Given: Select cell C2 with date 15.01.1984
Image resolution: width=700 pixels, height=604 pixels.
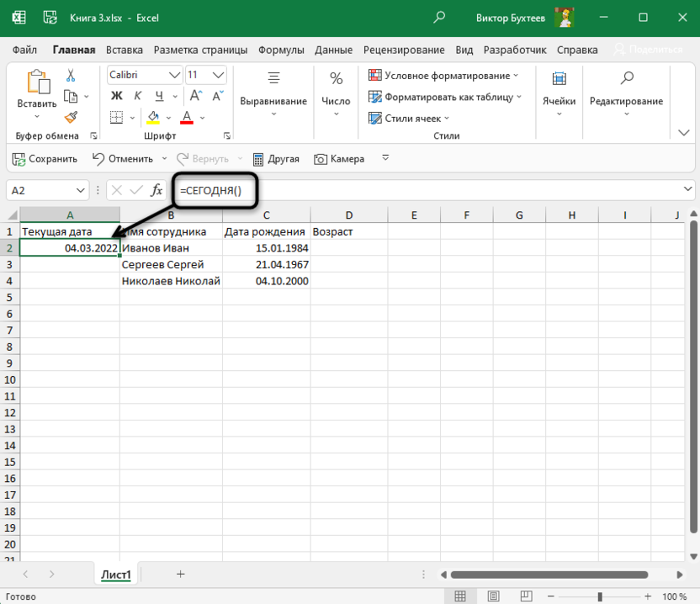Looking at the screenshot, I should coord(267,248).
